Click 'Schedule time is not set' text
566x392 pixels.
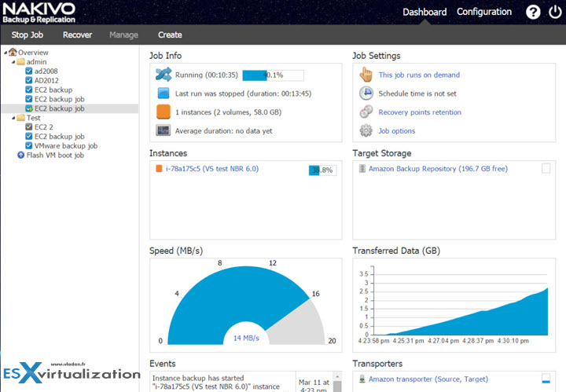[417, 93]
